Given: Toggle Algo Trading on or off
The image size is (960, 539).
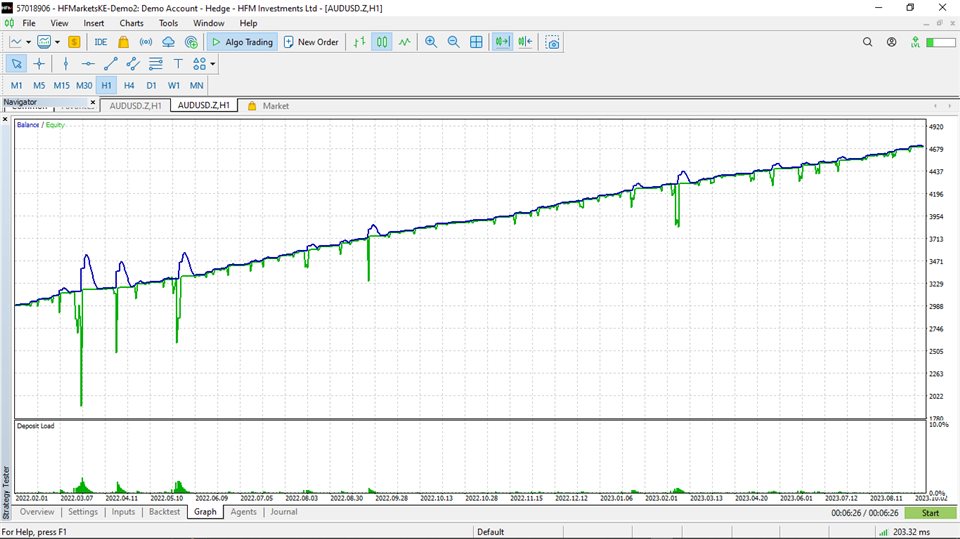Looking at the screenshot, I should [x=242, y=42].
